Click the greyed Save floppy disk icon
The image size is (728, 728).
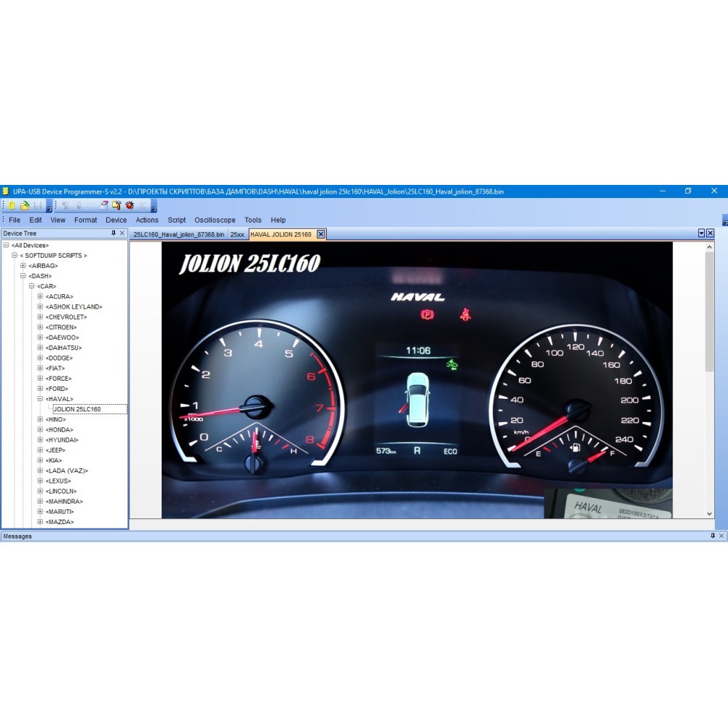(38, 205)
